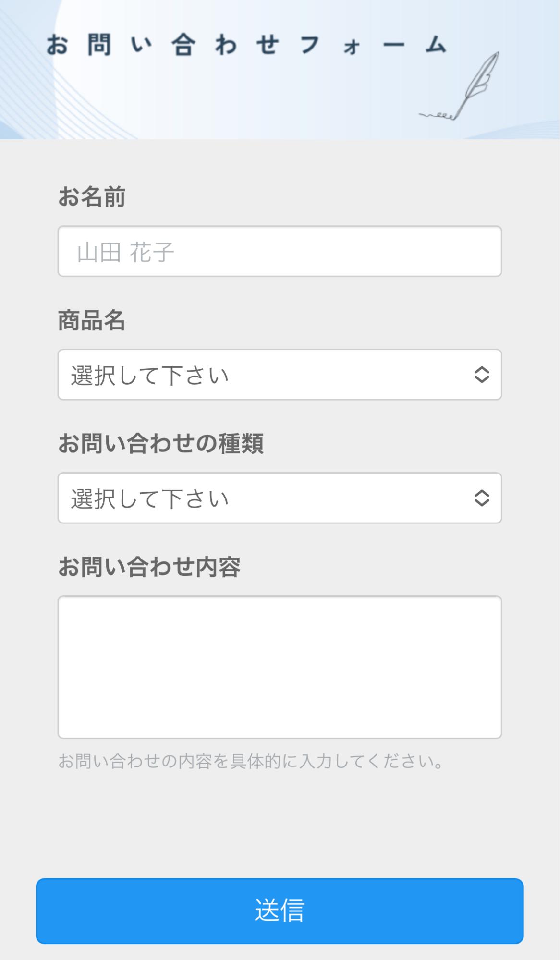The image size is (560, 960).
Task: Click the お問い合わせ内容 label
Action: pos(149,567)
